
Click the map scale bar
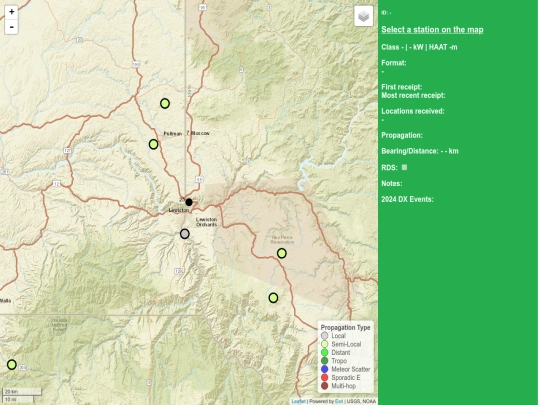point(22,395)
